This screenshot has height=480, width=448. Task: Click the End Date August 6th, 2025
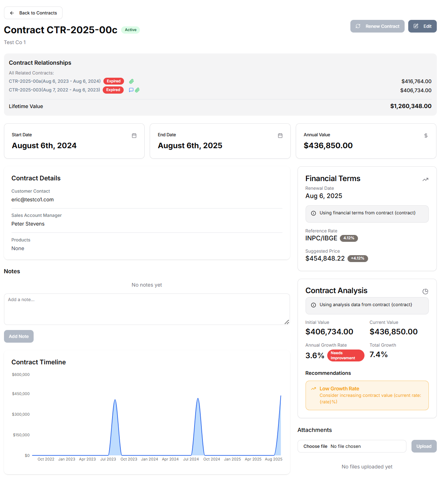[x=190, y=146]
